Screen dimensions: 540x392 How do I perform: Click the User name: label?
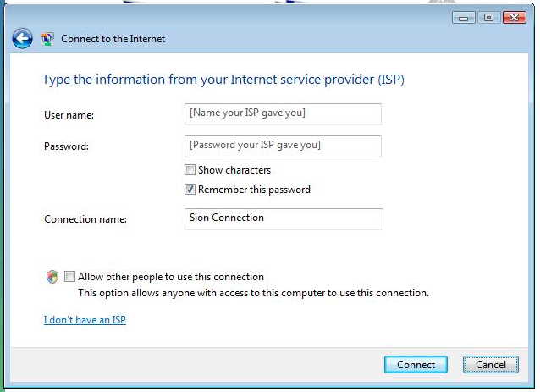[x=69, y=115]
